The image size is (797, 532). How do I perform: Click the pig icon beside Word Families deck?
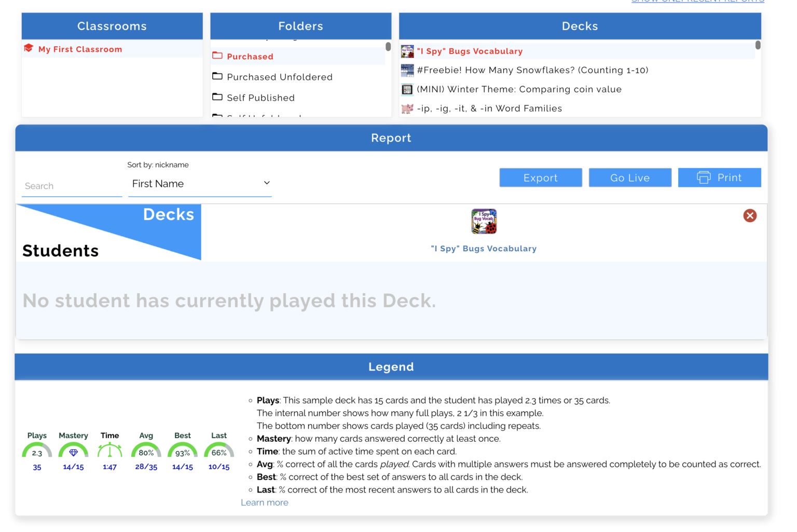[x=407, y=108]
